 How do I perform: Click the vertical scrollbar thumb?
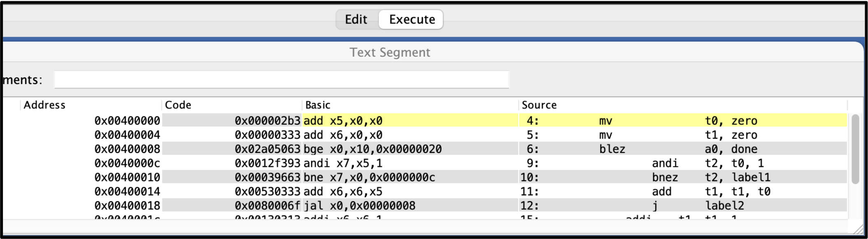[x=855, y=149]
